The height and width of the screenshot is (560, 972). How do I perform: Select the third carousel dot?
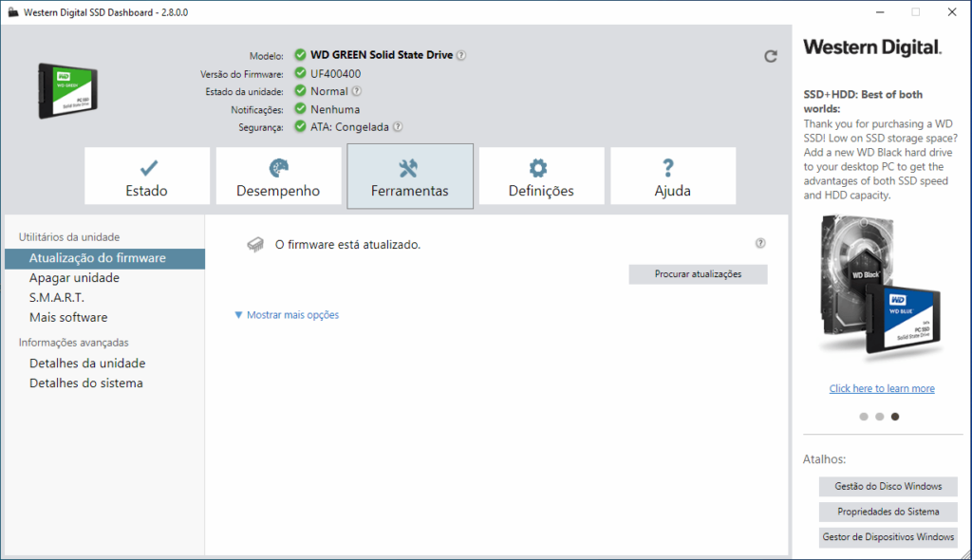(894, 417)
